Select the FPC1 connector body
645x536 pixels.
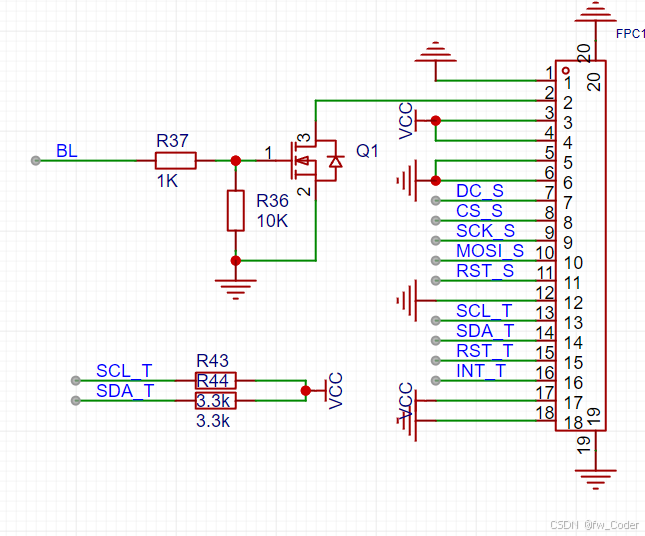tap(580, 246)
